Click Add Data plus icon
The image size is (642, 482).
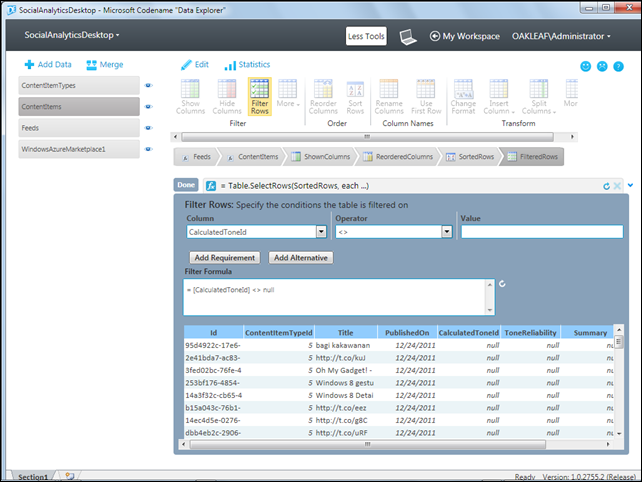[29, 64]
